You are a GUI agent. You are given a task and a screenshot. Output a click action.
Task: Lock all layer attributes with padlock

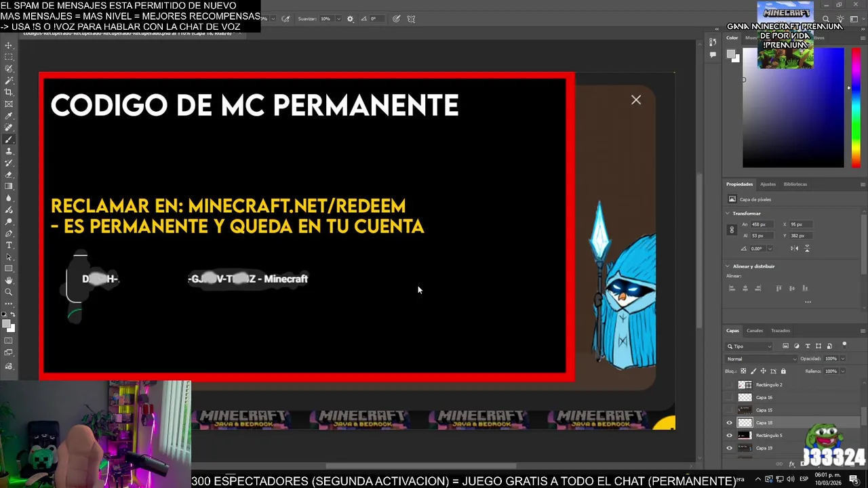[783, 371]
